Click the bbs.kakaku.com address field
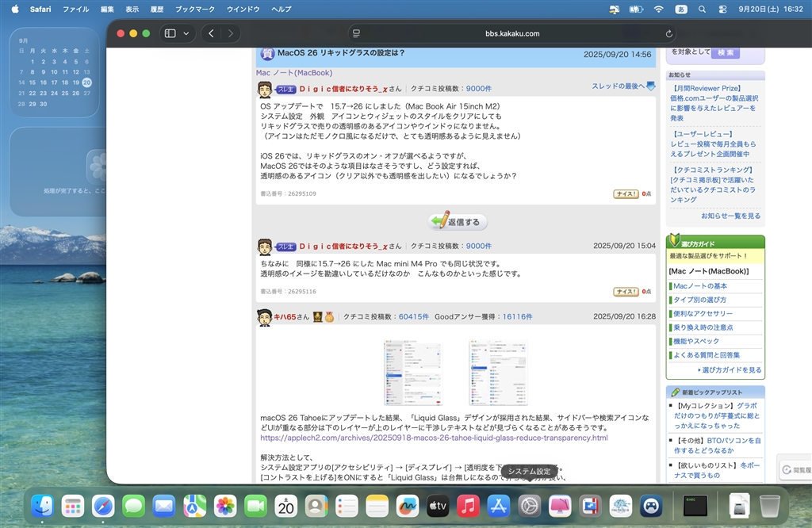The height and width of the screenshot is (528, 812). (x=511, y=33)
